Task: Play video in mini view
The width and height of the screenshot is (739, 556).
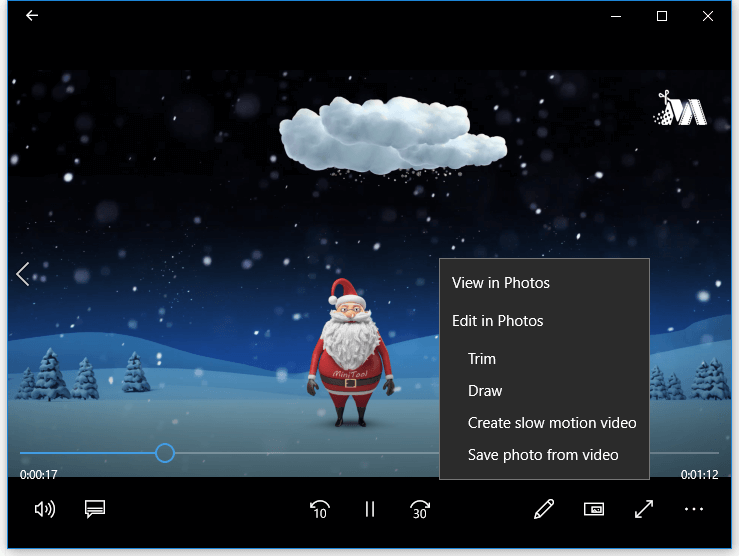Action: [x=594, y=509]
